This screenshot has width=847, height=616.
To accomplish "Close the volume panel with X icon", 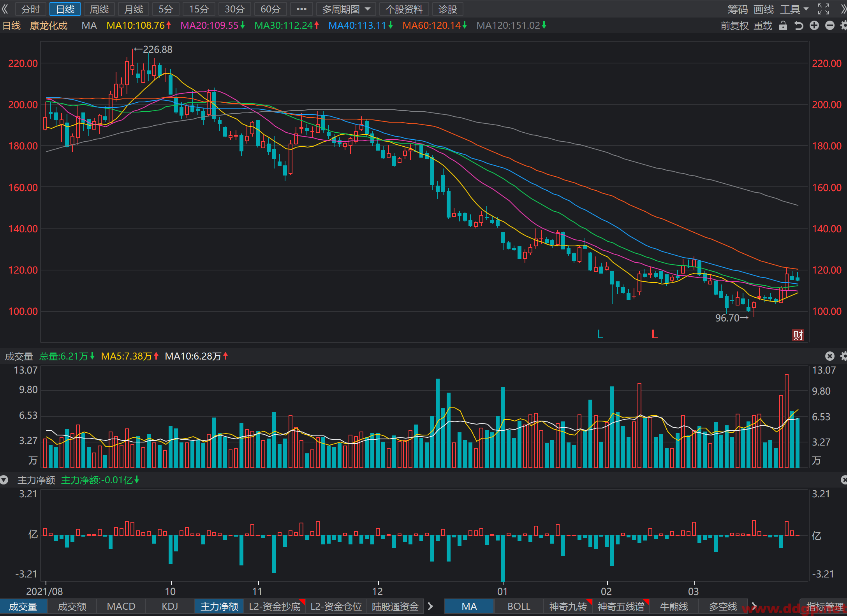I will (x=830, y=356).
